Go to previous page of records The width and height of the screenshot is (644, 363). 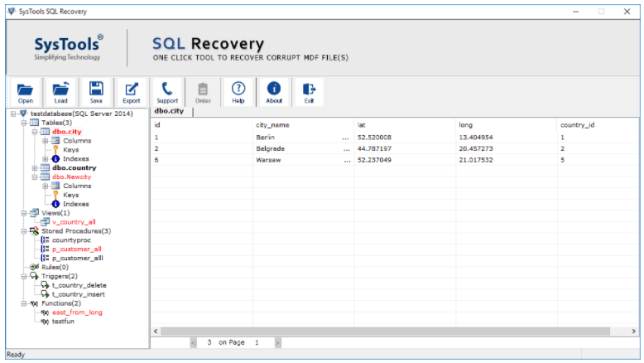pyautogui.click(x=194, y=342)
